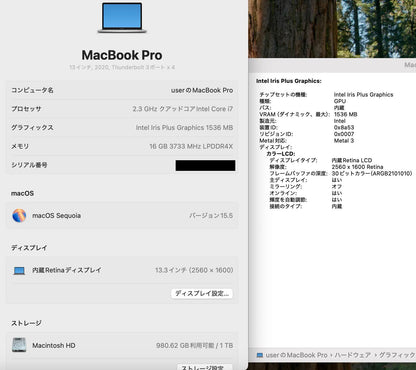Click the Macintosh HD drive icon

pyautogui.click(x=19, y=345)
